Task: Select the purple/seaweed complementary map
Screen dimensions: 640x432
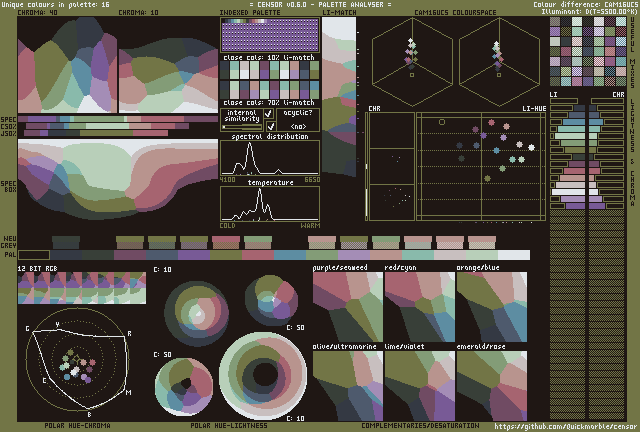Action: pos(347,304)
